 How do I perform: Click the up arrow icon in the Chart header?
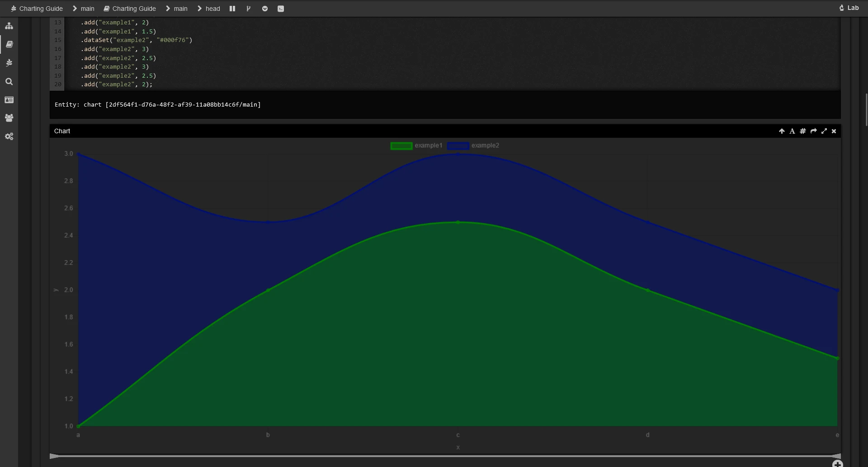click(x=782, y=131)
